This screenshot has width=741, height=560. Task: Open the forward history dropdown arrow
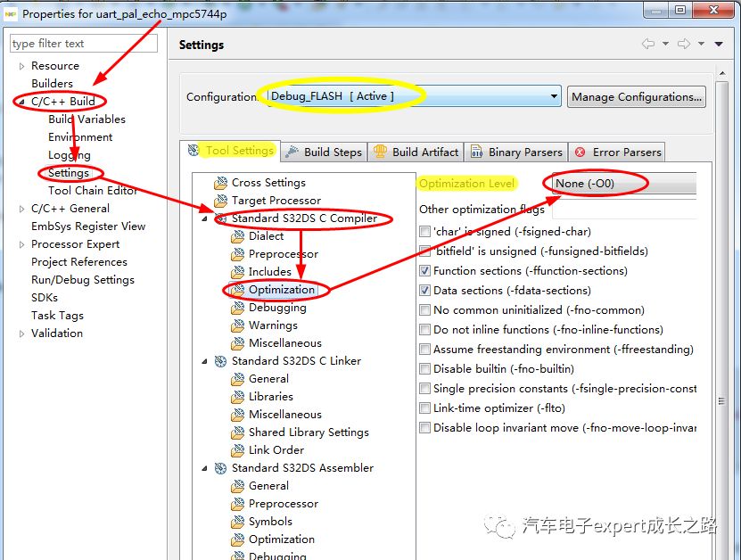click(x=701, y=44)
